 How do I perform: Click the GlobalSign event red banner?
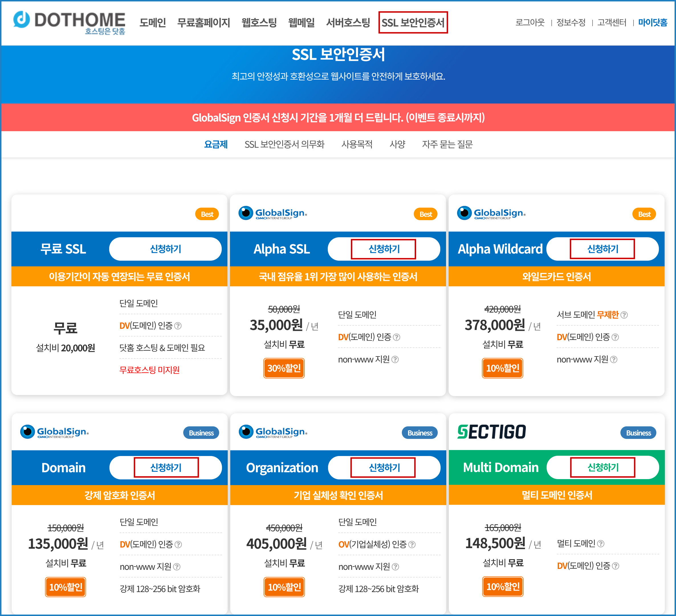(x=338, y=117)
